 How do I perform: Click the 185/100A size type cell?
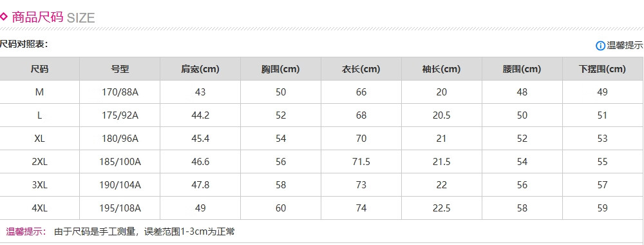point(120,162)
